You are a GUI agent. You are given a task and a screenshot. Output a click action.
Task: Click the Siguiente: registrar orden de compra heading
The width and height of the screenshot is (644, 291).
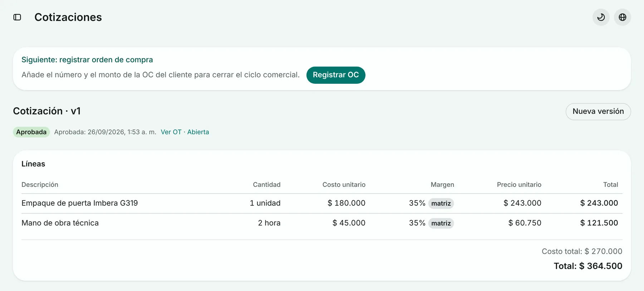(x=87, y=60)
